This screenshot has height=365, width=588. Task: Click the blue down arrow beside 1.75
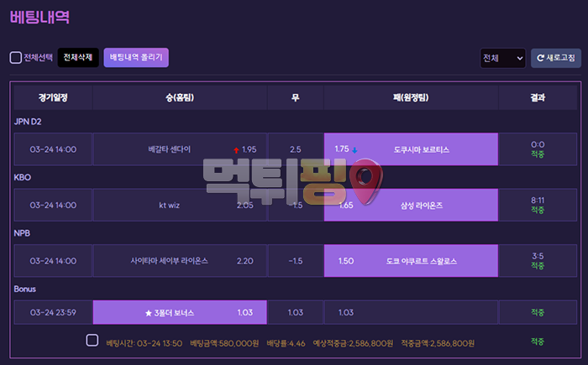[x=354, y=150]
